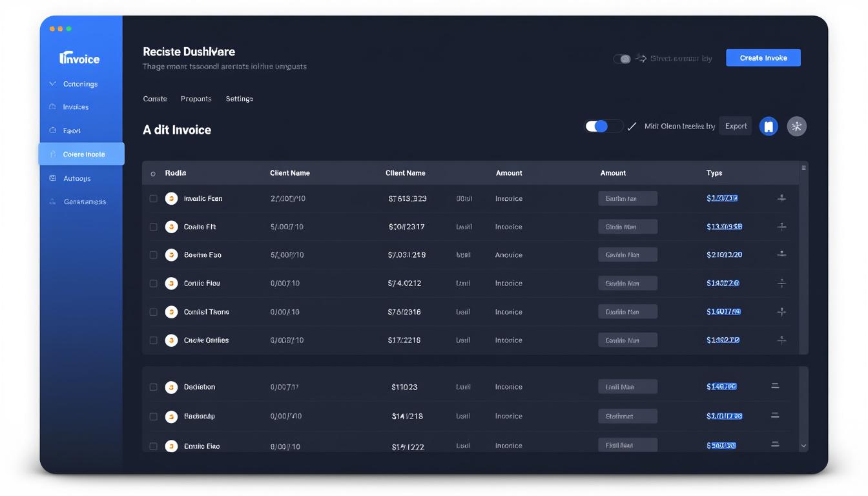Screen dimensions: 868x496
Task: Open the status field in Cnoke Omlies row
Action: click(x=628, y=340)
